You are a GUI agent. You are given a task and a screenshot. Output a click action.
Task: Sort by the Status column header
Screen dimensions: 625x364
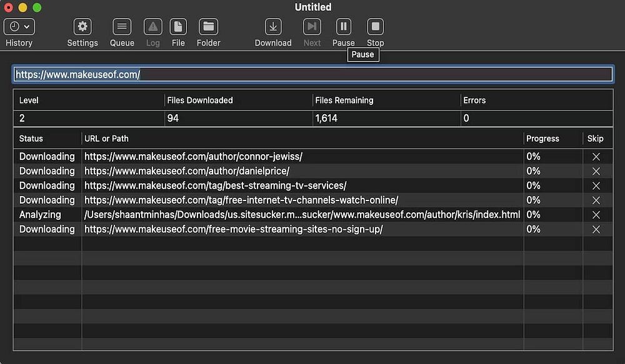pos(31,139)
